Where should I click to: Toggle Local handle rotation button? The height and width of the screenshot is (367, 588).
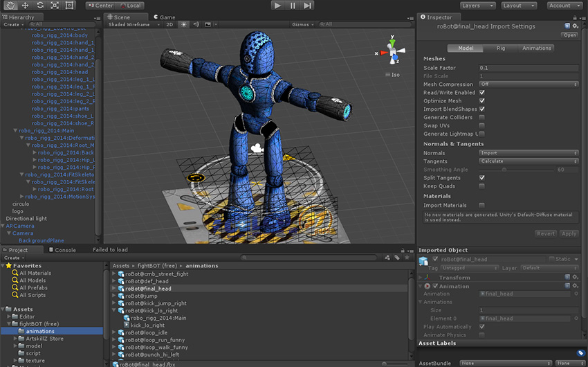coord(130,6)
